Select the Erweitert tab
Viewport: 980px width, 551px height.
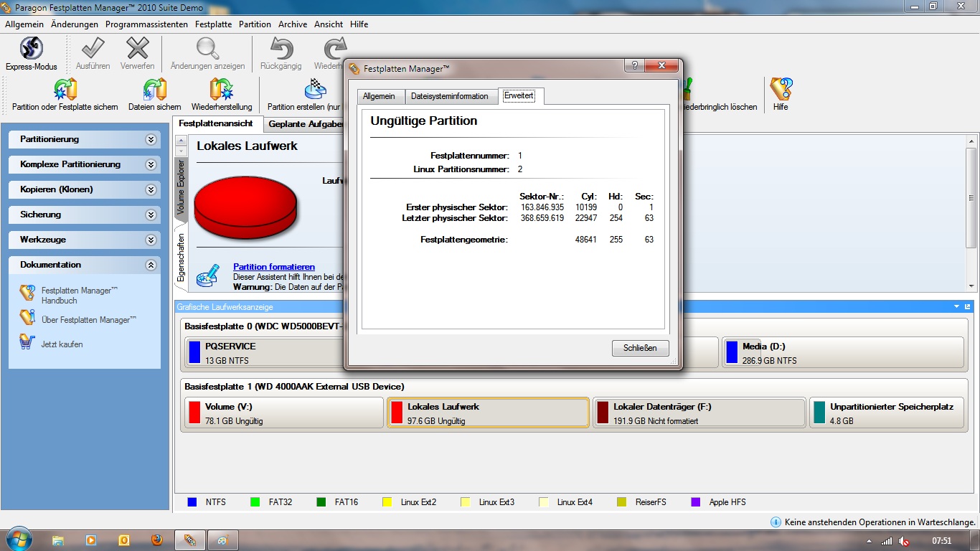pyautogui.click(x=519, y=95)
